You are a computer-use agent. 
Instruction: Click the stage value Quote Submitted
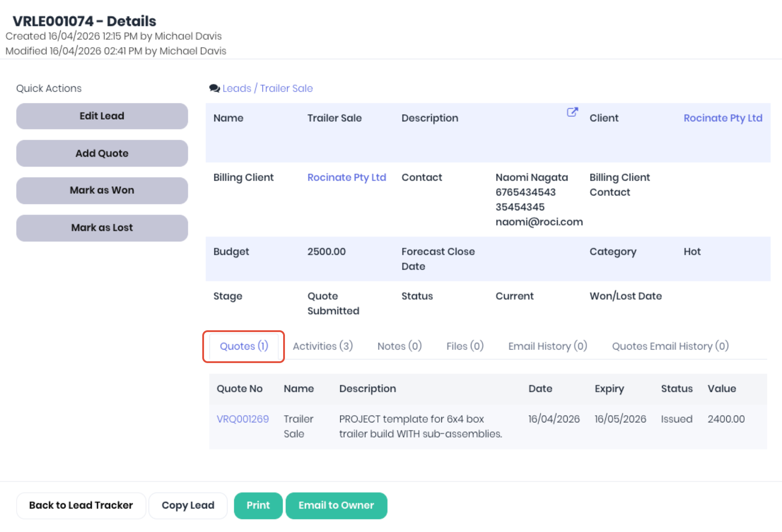pyautogui.click(x=333, y=304)
